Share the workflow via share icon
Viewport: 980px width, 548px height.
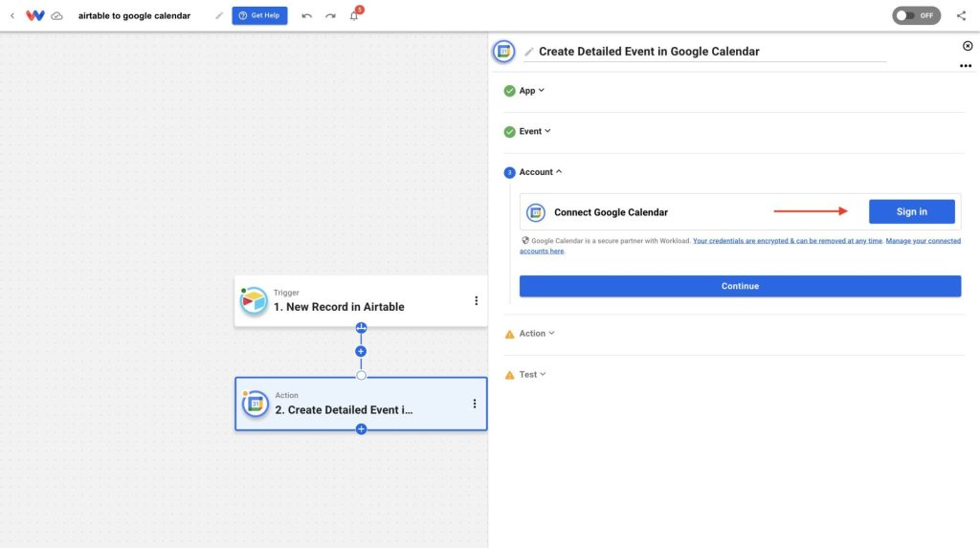(961, 15)
